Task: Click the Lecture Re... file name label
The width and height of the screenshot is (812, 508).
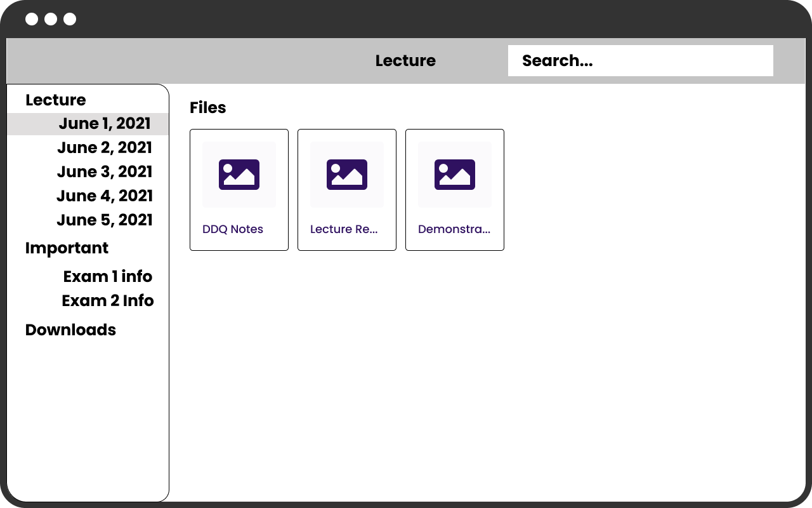Action: pyautogui.click(x=344, y=229)
